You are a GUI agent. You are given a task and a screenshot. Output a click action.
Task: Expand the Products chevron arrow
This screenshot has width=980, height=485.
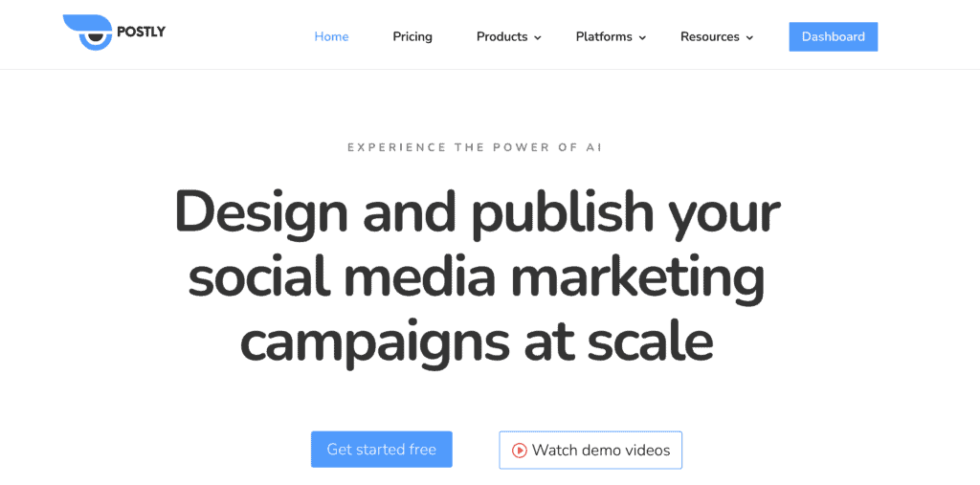pyautogui.click(x=538, y=37)
